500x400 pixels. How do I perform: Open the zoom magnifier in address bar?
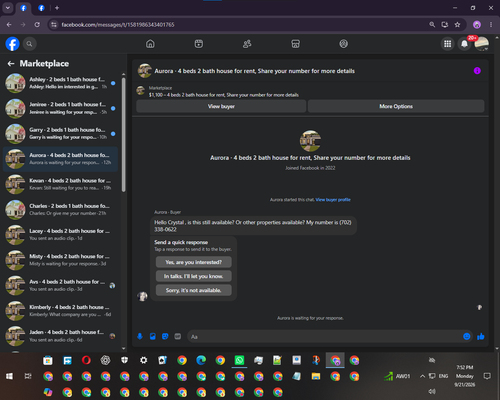click(432, 25)
